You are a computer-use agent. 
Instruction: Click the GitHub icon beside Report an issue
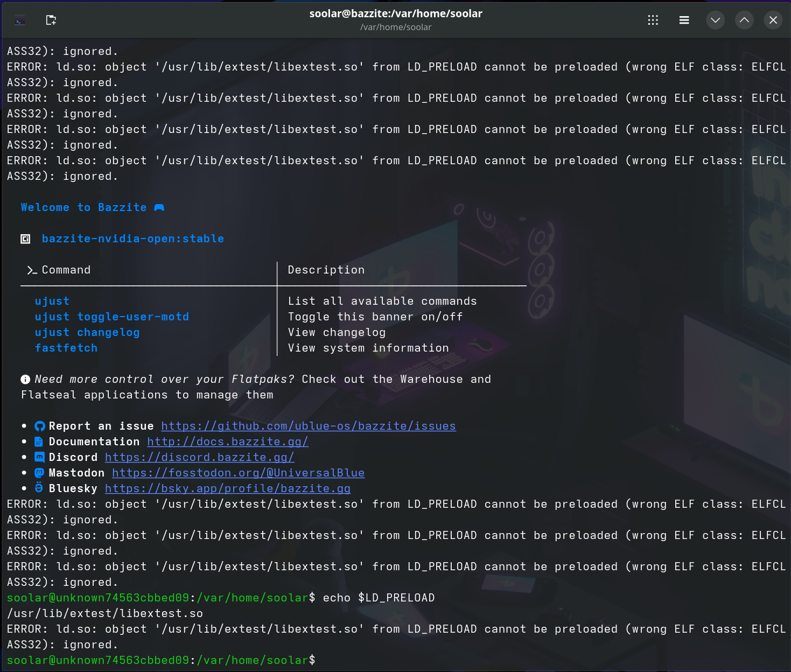click(39, 426)
